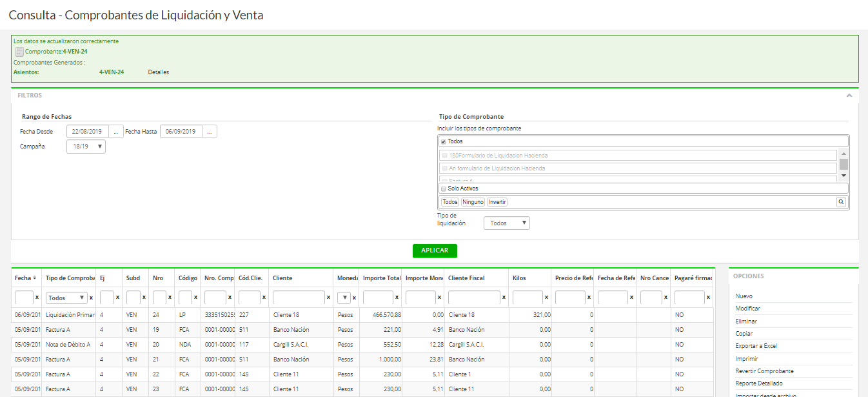Click the small Todos button beside Ninguno
This screenshot has height=397, width=868.
449,202
